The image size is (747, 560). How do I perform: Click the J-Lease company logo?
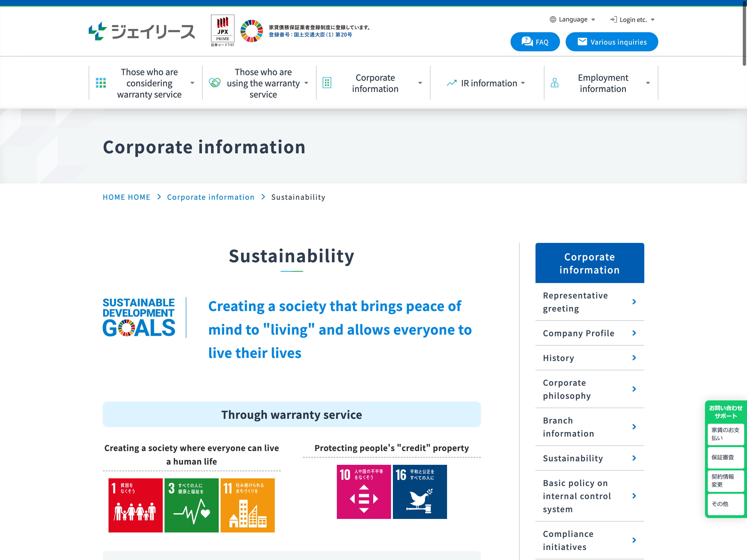[x=141, y=31]
